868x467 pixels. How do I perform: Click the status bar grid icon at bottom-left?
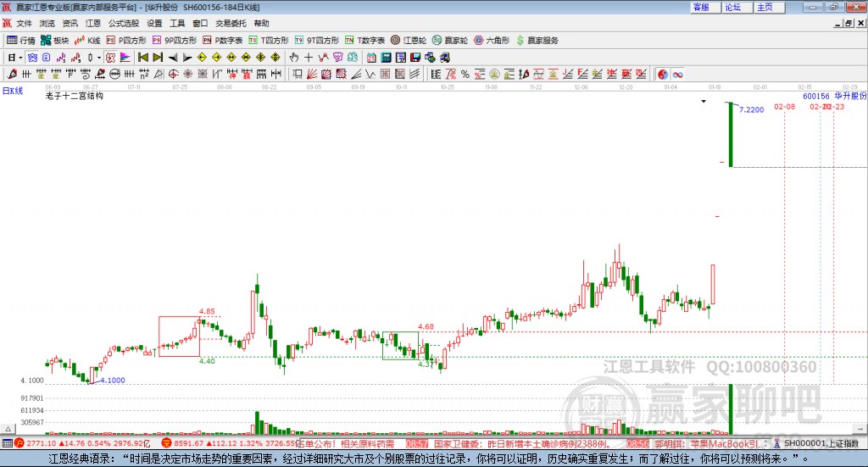(7, 443)
